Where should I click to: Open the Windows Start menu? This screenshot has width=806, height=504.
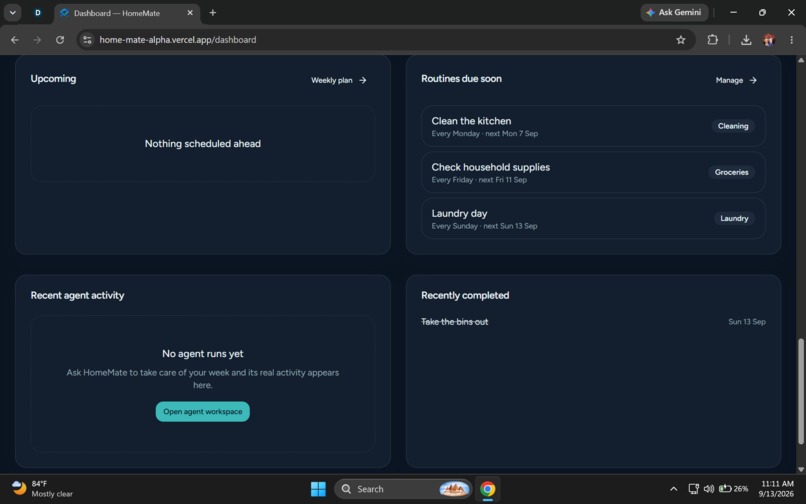pos(318,489)
